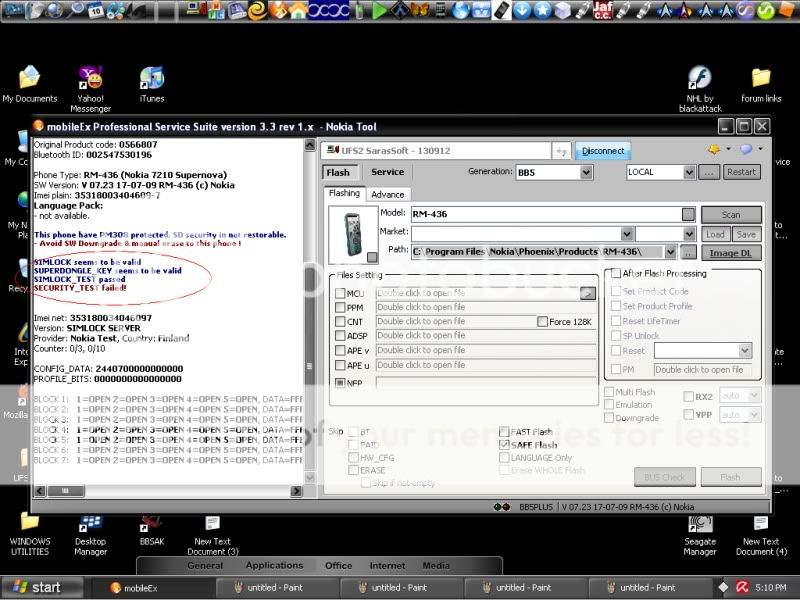Open the Market dropdown

pos(627,234)
